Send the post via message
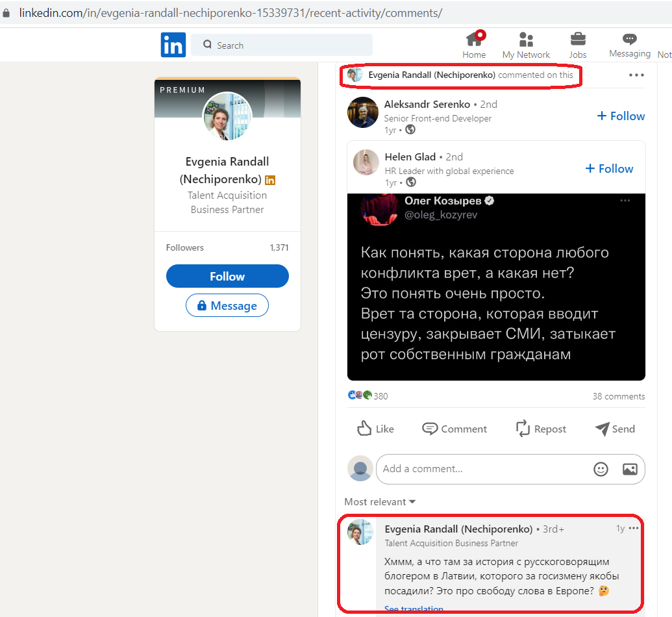 [x=615, y=429]
